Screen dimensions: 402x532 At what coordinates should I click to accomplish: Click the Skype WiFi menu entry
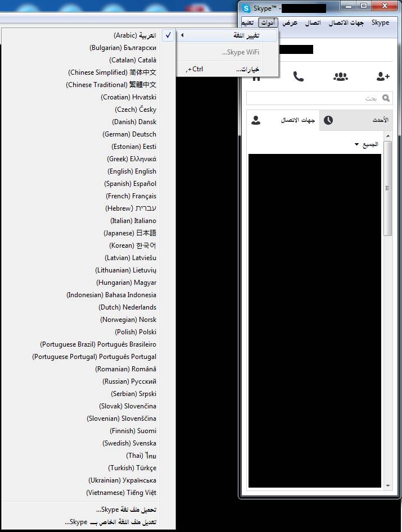[x=227, y=52]
